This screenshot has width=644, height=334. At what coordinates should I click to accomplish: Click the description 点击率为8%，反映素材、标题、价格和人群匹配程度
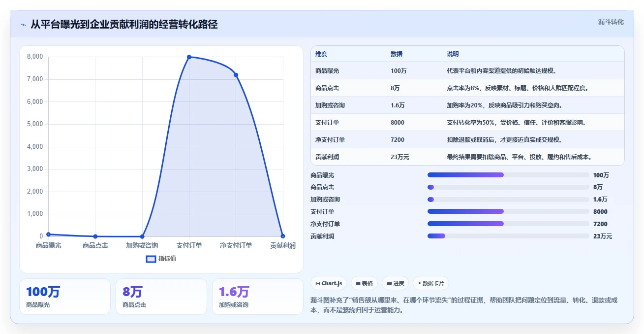pos(518,88)
